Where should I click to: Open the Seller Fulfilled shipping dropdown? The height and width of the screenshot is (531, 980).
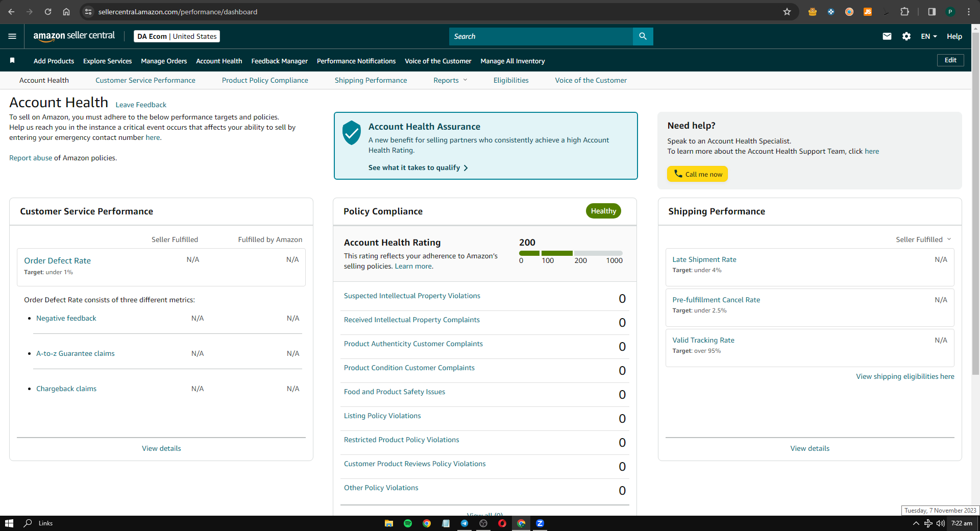click(923, 239)
